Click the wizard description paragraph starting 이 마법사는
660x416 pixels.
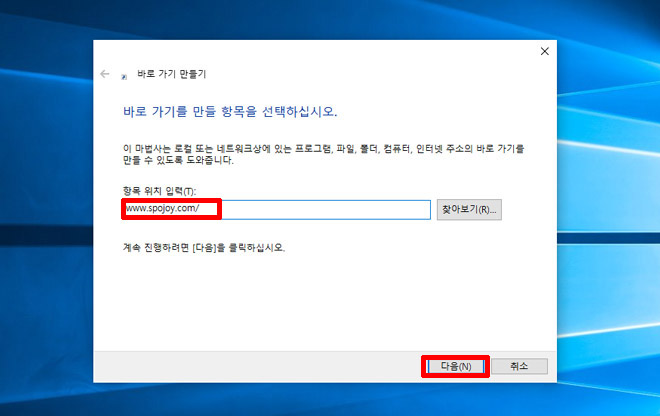(323, 154)
